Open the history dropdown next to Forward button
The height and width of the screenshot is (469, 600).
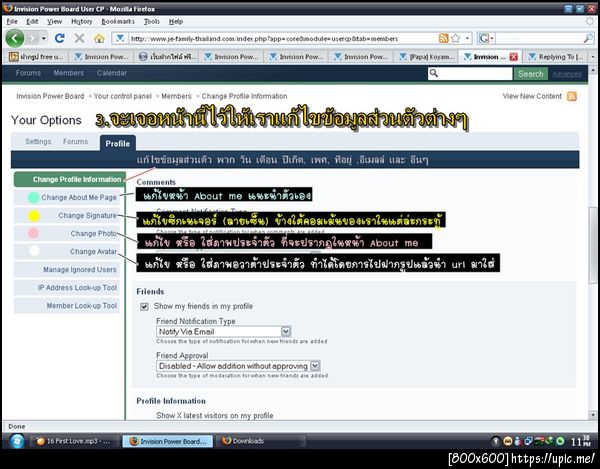coord(44,38)
